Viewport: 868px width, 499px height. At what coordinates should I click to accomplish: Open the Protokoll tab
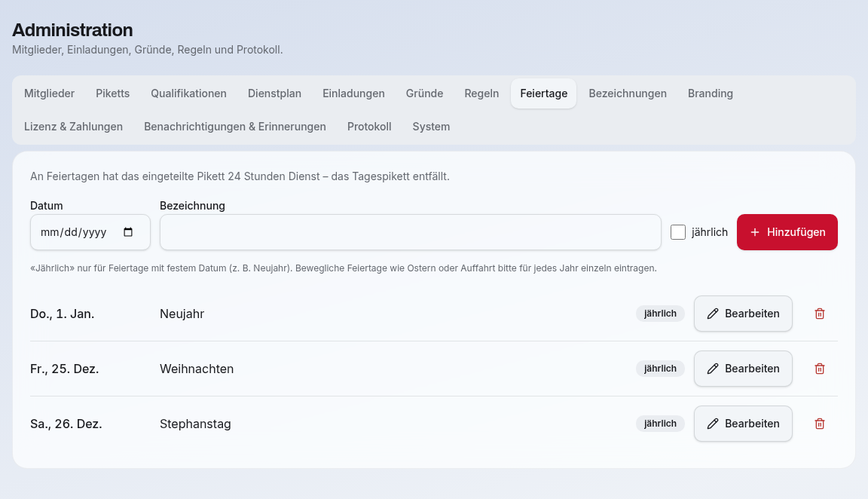click(x=369, y=127)
